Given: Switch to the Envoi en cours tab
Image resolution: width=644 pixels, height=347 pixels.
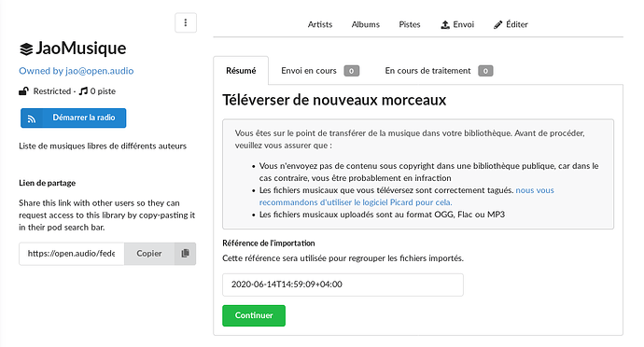Looking at the screenshot, I should click(320, 71).
